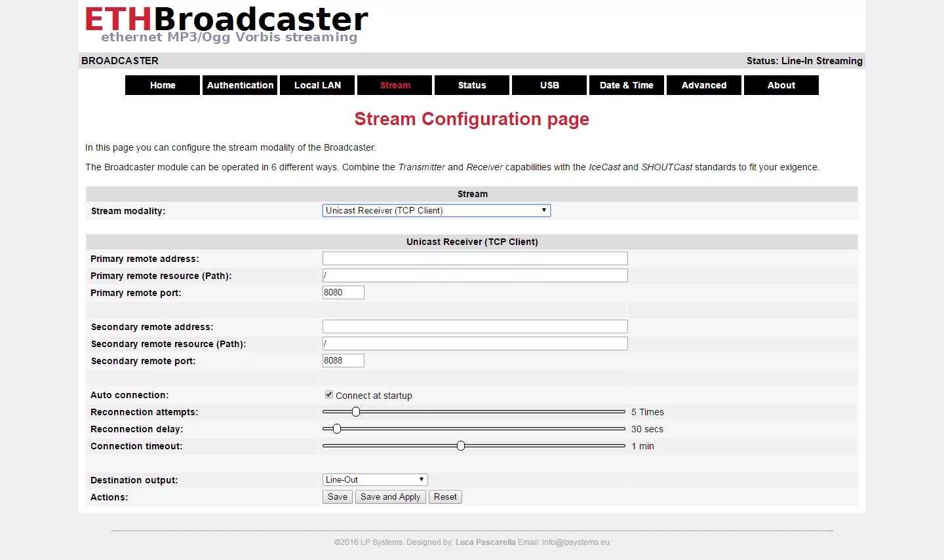Click the Reconnection delay slider handle
This screenshot has width=944, height=560.
(x=337, y=429)
